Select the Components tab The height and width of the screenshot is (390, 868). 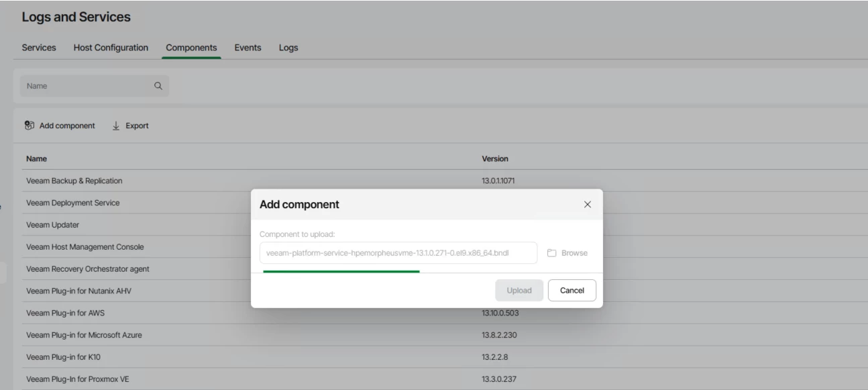(191, 48)
